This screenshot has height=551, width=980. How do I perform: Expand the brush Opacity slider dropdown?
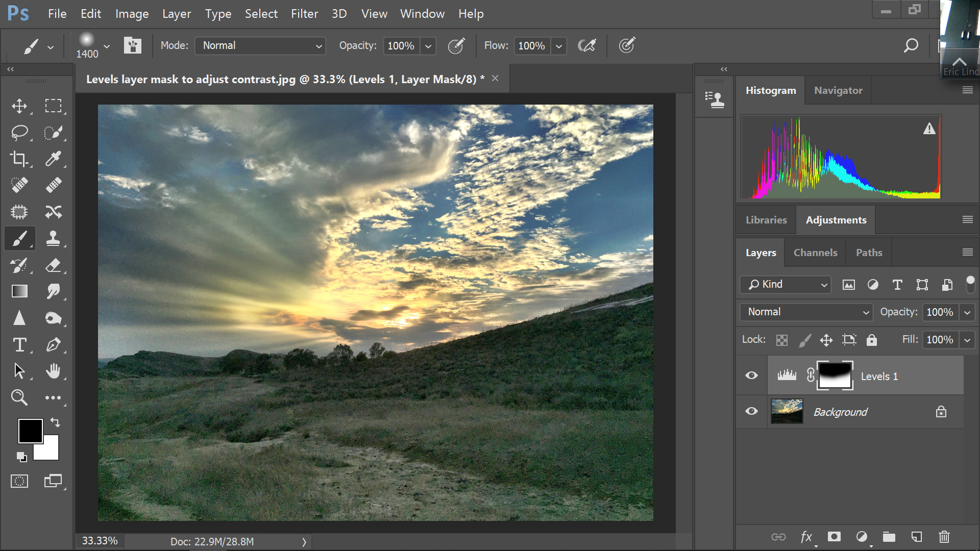428,46
